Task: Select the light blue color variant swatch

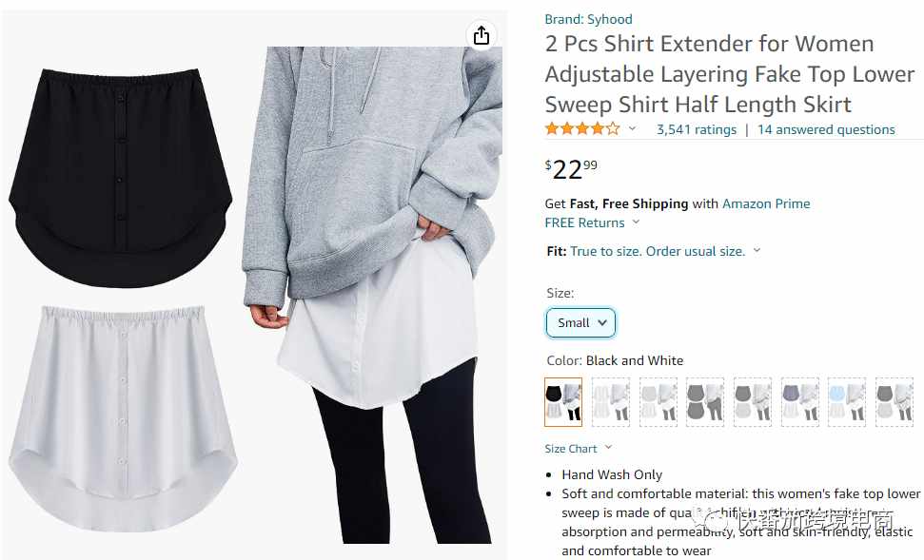Action: pos(847,402)
